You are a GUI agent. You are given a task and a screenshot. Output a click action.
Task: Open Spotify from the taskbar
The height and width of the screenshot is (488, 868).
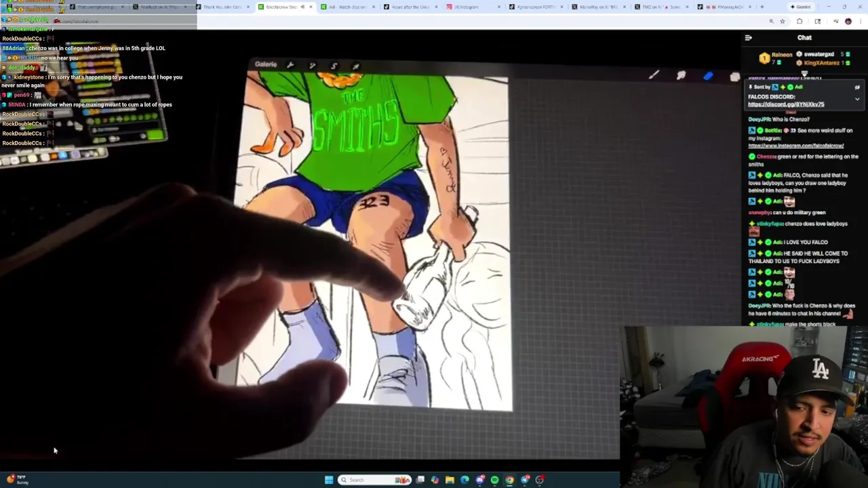pyautogui.click(x=494, y=480)
